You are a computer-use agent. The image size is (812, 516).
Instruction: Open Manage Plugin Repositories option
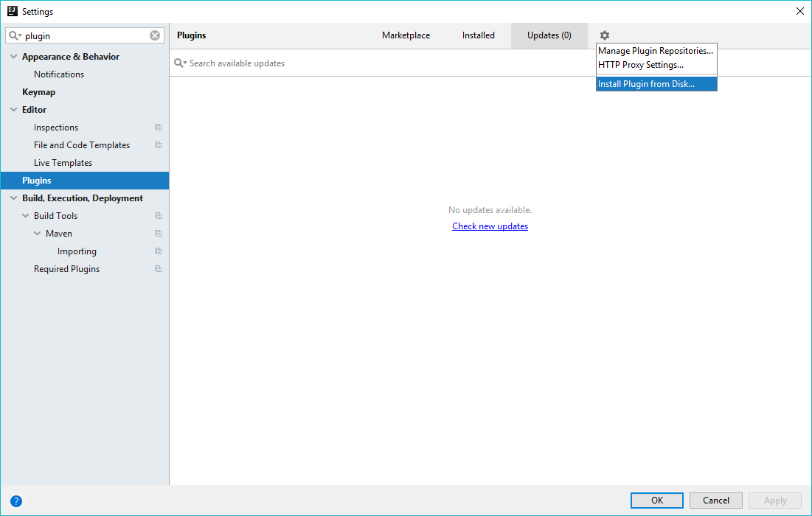655,51
